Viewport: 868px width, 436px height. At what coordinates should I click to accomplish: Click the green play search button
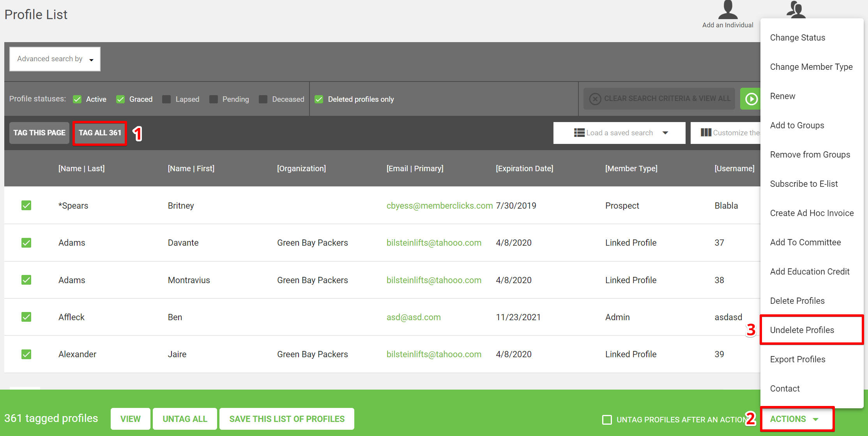[x=751, y=99]
